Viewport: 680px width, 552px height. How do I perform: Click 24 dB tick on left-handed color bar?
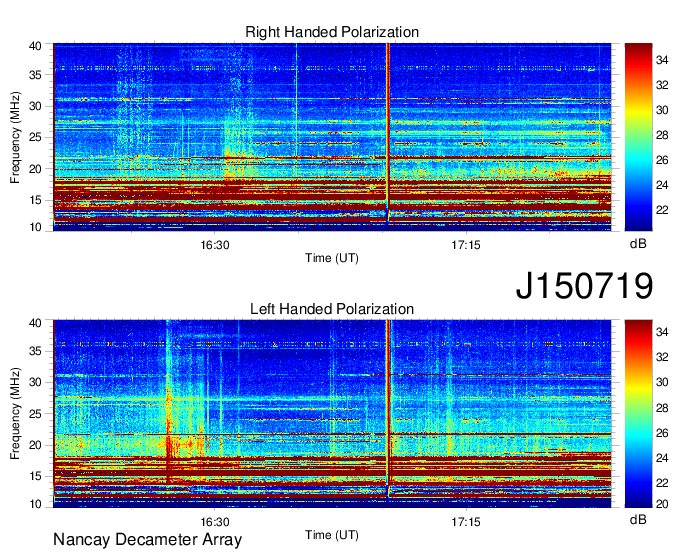662,458
